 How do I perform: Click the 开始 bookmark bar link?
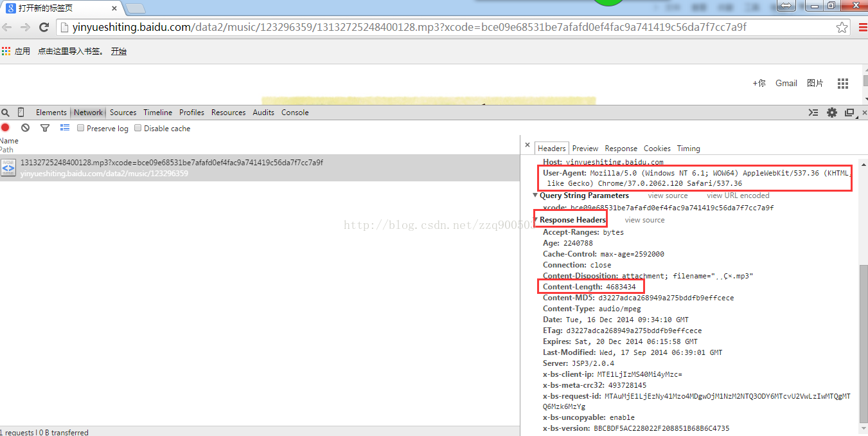coord(119,51)
